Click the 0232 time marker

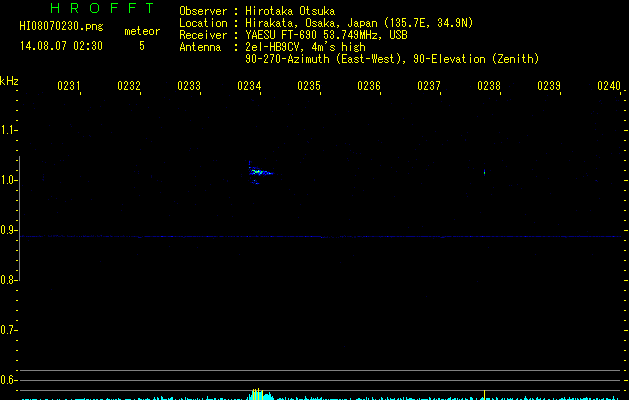coord(129,86)
